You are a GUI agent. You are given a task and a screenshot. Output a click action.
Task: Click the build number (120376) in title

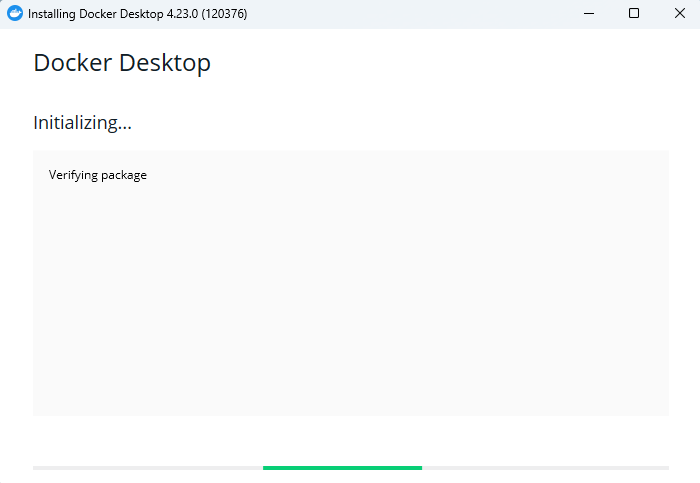pos(224,14)
